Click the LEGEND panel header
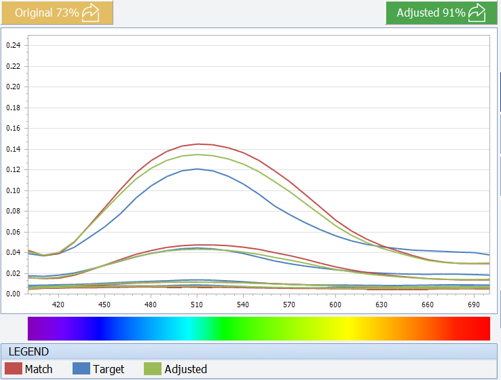The height and width of the screenshot is (380, 501). 249,351
